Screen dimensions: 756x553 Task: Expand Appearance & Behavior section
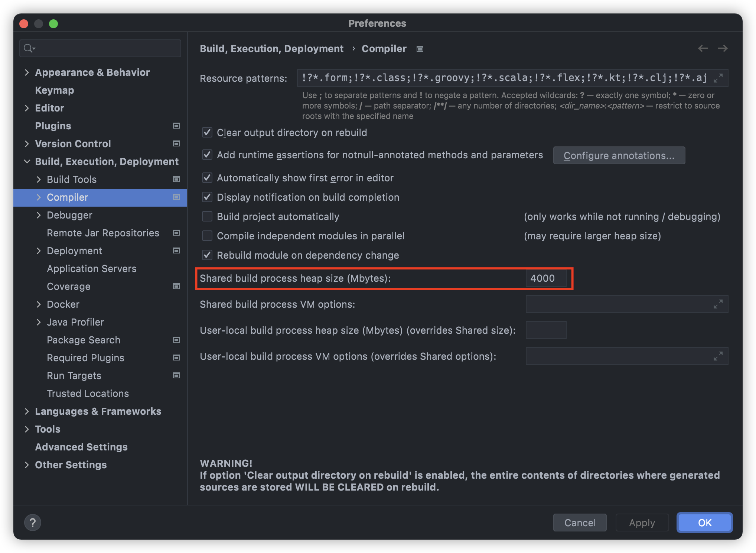click(x=27, y=72)
